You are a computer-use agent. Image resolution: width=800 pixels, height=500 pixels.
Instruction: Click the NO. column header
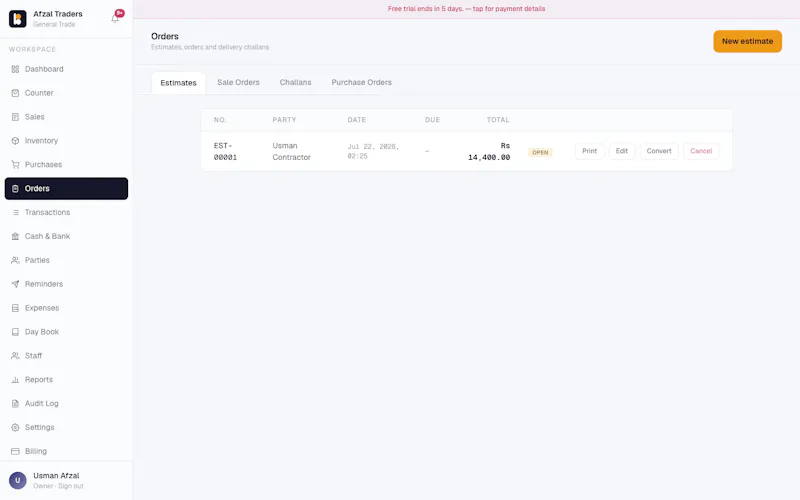pyautogui.click(x=220, y=120)
